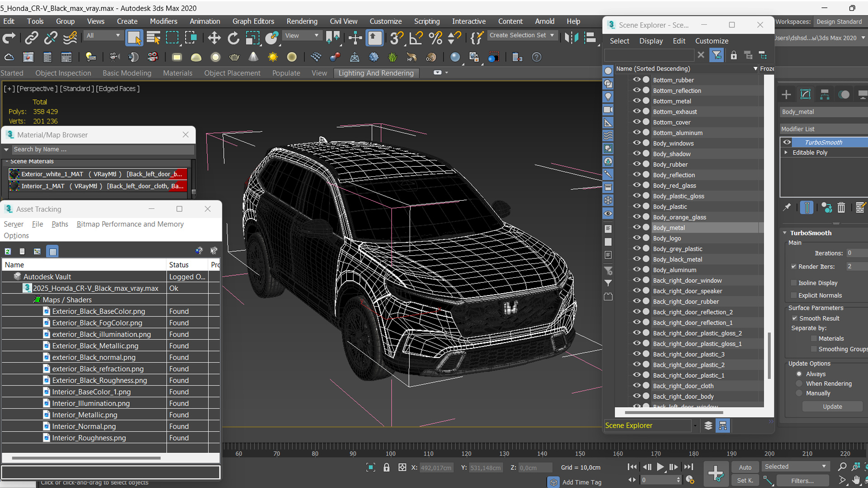Click the Link selection chain icon
Viewport: 868px width, 488px height.
[31, 38]
